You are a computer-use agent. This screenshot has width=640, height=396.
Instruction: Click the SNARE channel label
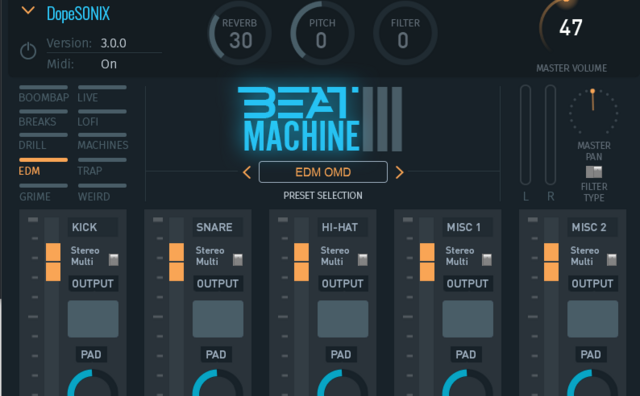(218, 227)
